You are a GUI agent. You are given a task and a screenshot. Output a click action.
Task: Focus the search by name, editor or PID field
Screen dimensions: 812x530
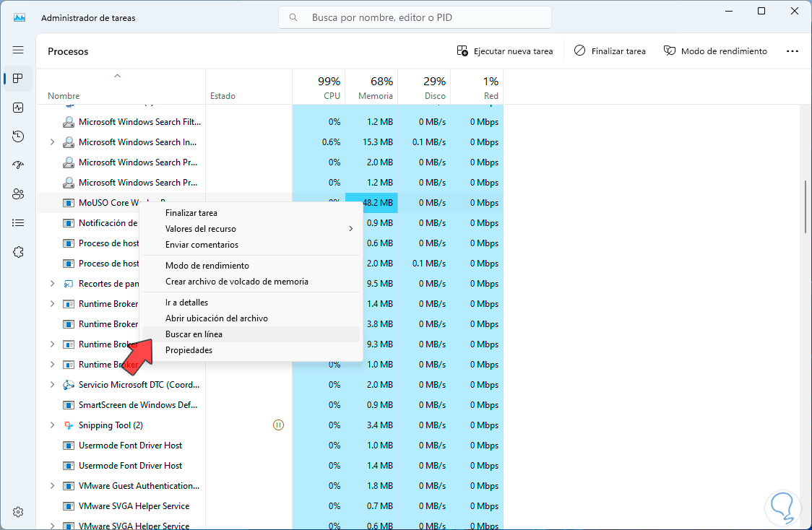pyautogui.click(x=415, y=17)
